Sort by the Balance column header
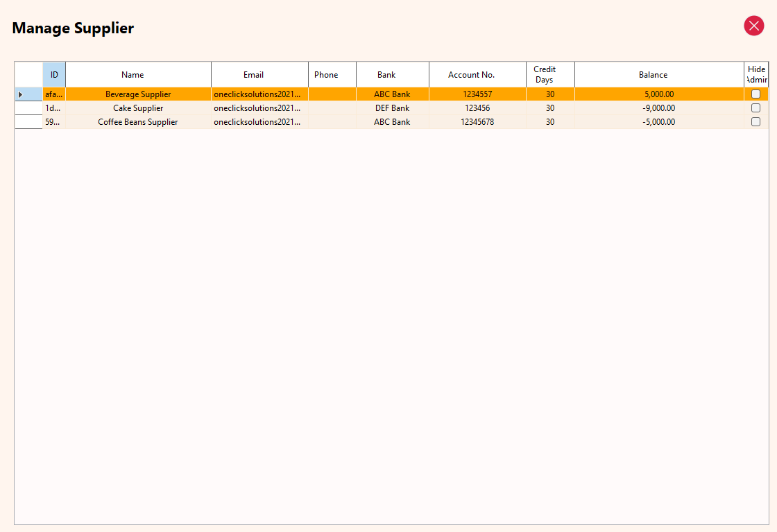 tap(660, 75)
